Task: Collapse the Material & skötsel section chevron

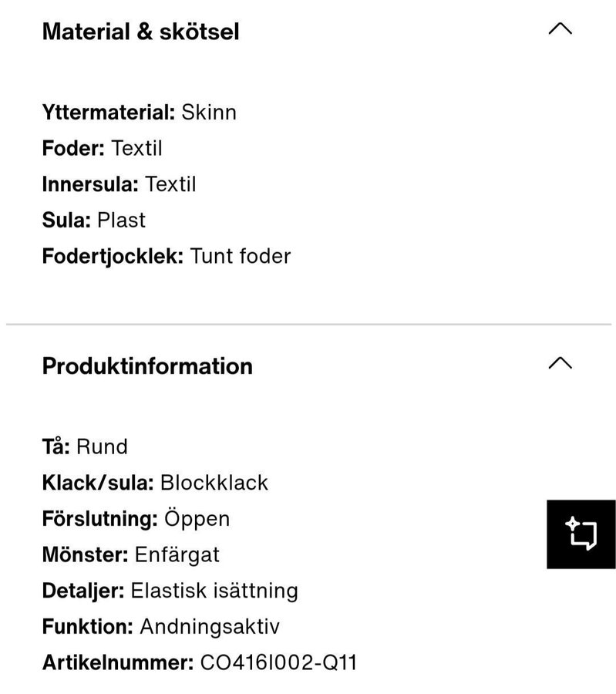Action: point(560,29)
